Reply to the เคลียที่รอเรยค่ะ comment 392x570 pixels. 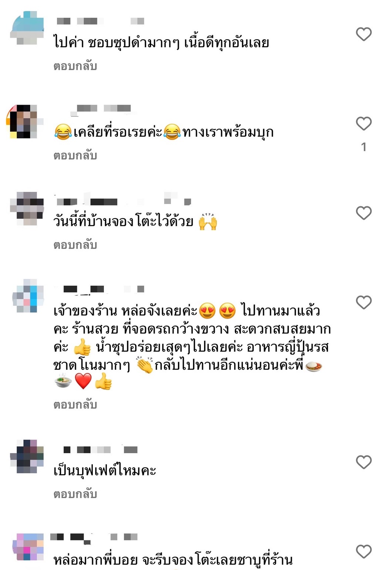pos(75,156)
